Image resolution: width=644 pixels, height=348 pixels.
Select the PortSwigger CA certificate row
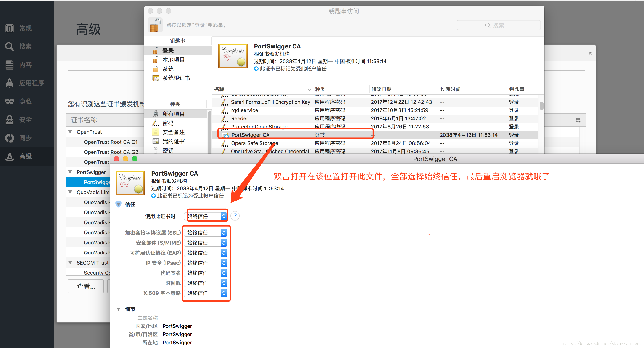[375, 135]
